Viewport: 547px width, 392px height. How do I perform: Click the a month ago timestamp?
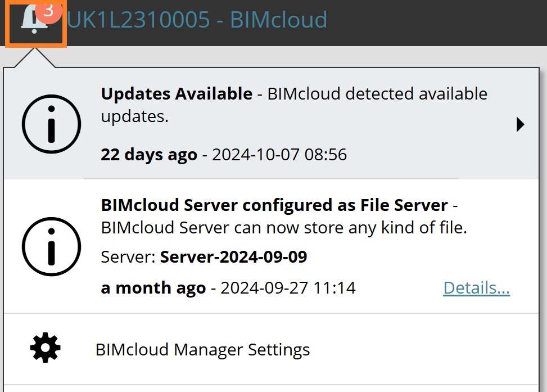[x=153, y=289]
